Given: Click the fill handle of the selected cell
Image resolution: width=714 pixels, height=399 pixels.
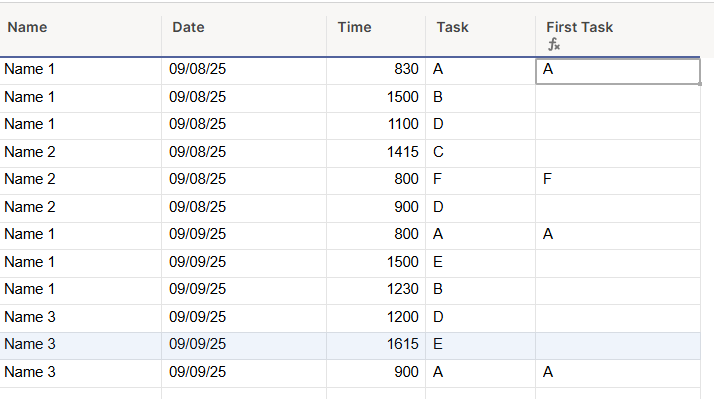Looking at the screenshot, I should 700,84.
